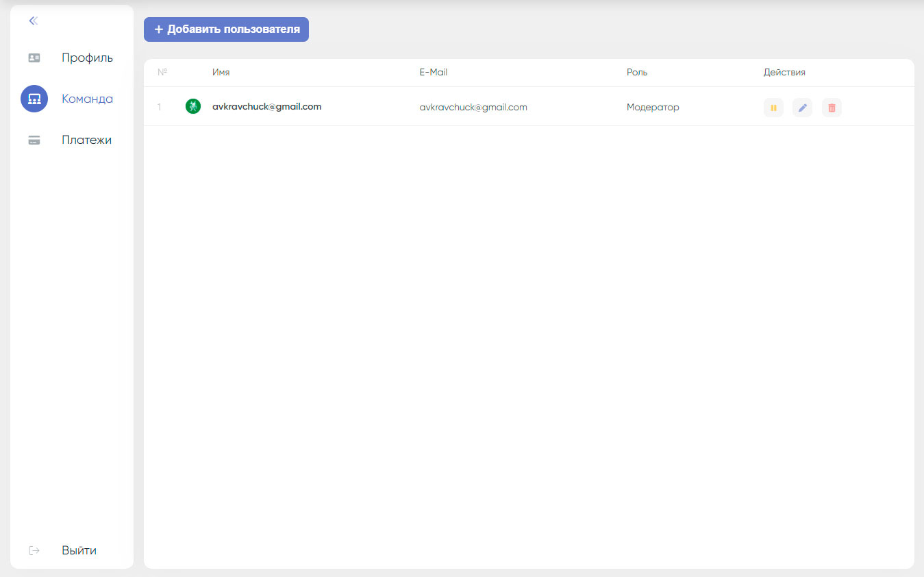Click the bold user name avkravchuck@gmail.com
This screenshot has width=924, height=577.
click(x=266, y=106)
